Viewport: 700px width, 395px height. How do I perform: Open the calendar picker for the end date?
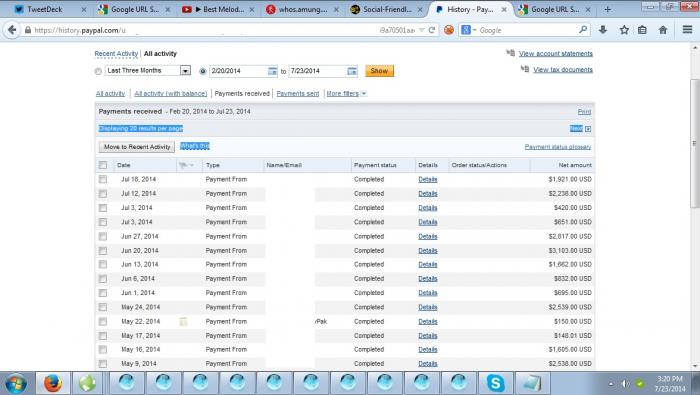click(x=352, y=71)
